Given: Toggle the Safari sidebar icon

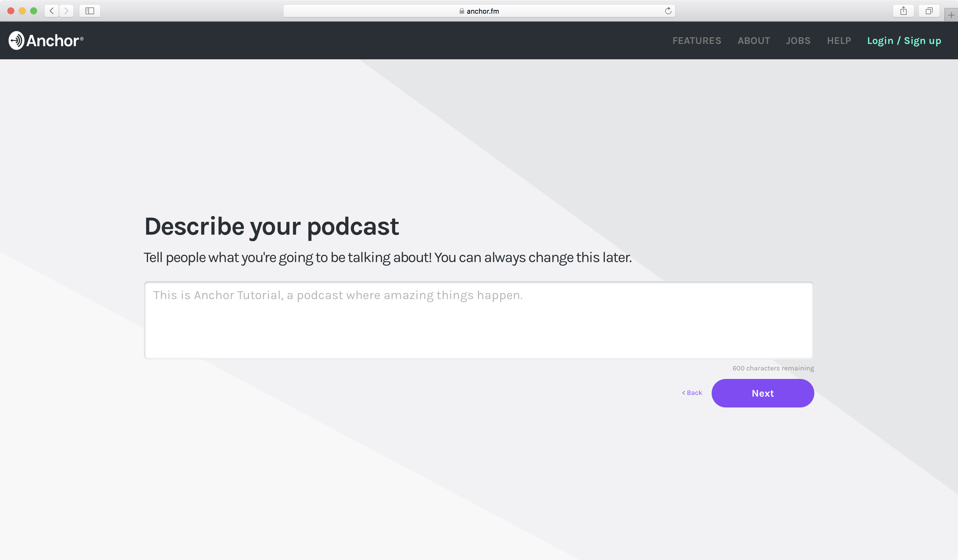Looking at the screenshot, I should 90,11.
